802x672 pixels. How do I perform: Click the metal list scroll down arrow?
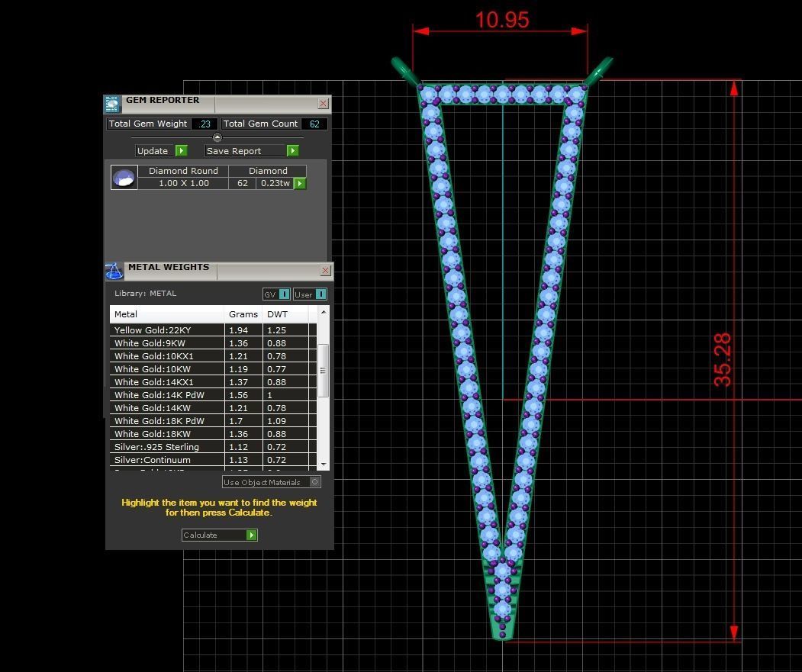(324, 465)
